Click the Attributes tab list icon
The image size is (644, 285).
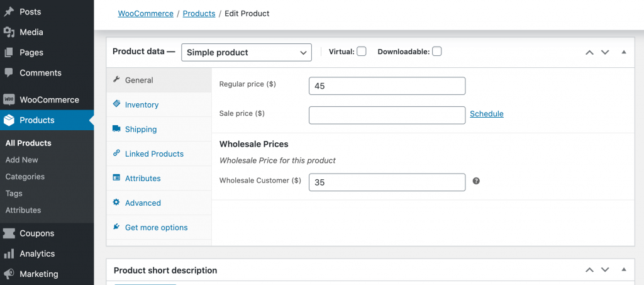point(116,178)
